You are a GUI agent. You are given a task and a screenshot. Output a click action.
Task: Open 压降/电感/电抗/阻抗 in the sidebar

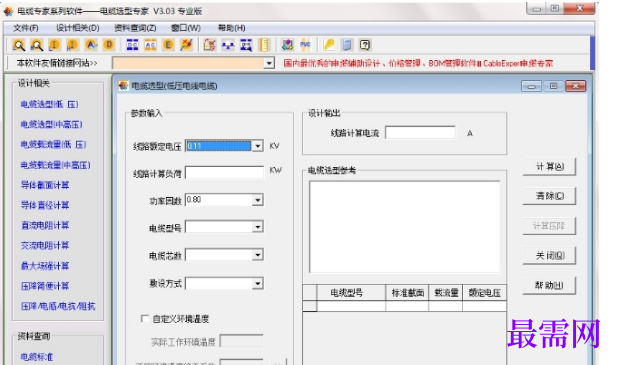[x=58, y=306]
